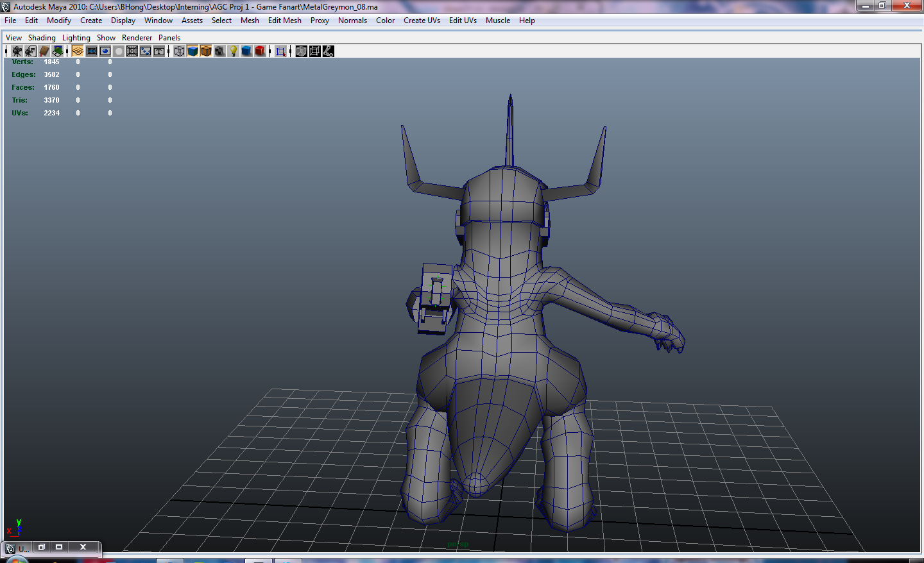
Task: Open the Color menu
Action: [x=385, y=21]
